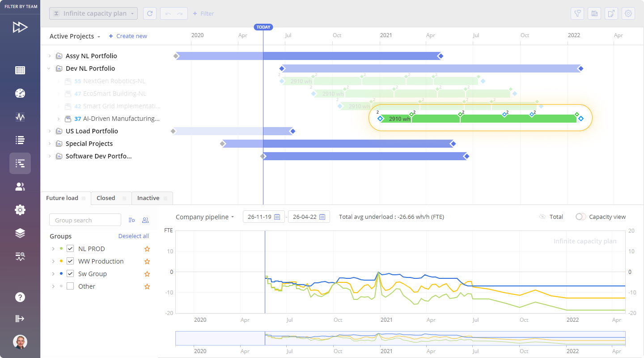Check the Other group checkbox
644x358 pixels.
click(70, 286)
